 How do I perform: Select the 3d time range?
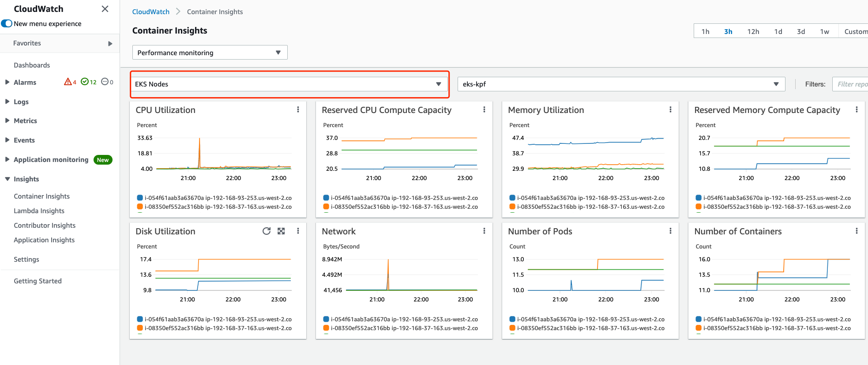point(801,31)
